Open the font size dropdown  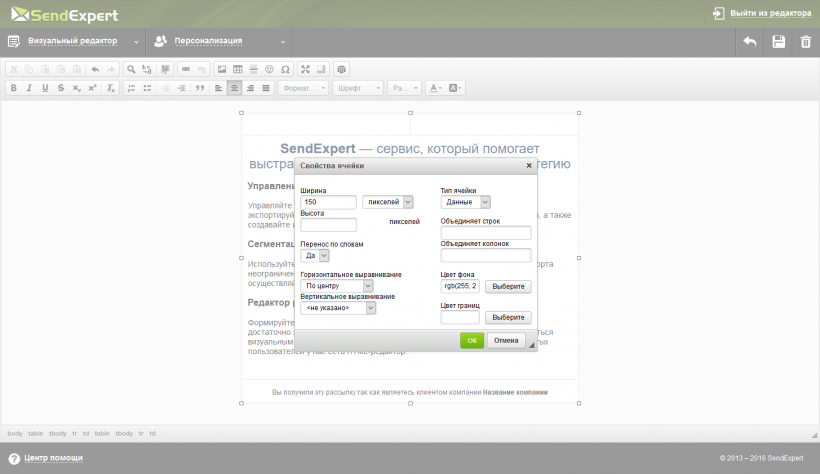(404, 88)
